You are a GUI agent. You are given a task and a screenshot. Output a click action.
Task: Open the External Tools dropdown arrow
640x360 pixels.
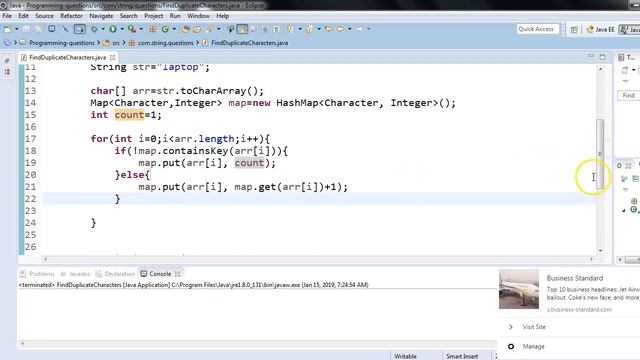(141, 29)
